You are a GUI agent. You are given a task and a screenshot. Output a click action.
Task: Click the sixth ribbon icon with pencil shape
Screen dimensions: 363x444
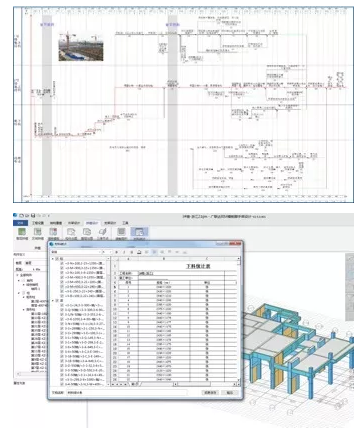(x=103, y=232)
